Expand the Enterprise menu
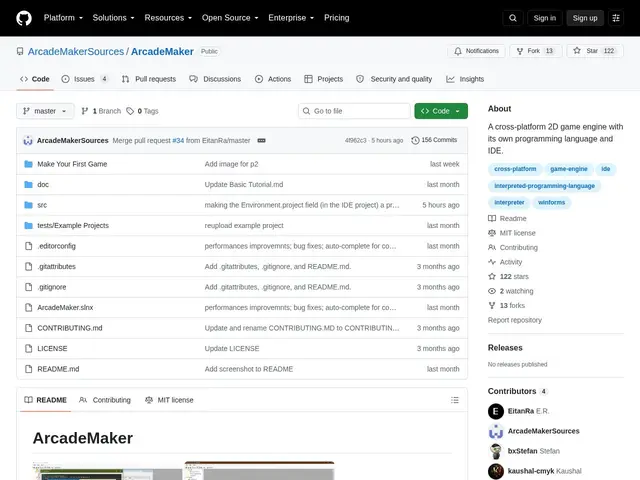Screen dimensions: 640x480 tap(291, 18)
